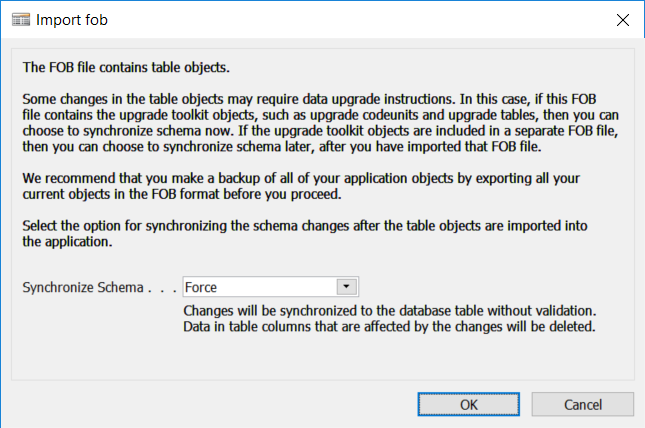Click the Force value in the combo box
645x428 pixels.
200,287
